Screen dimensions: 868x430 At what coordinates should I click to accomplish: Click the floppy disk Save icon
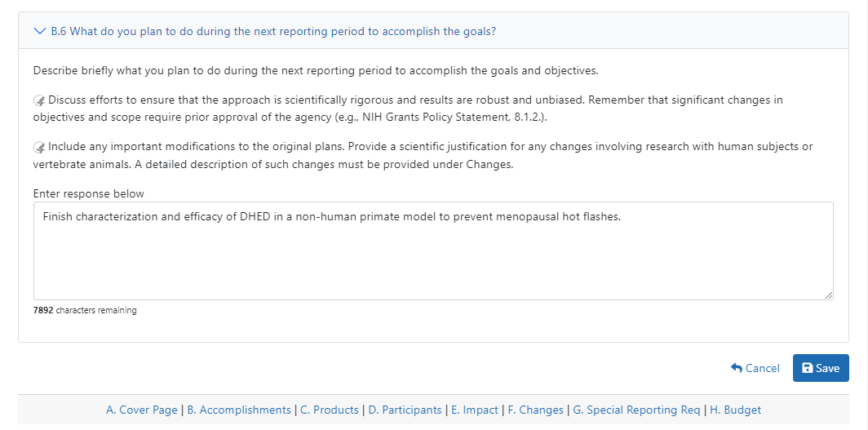pyautogui.click(x=807, y=368)
